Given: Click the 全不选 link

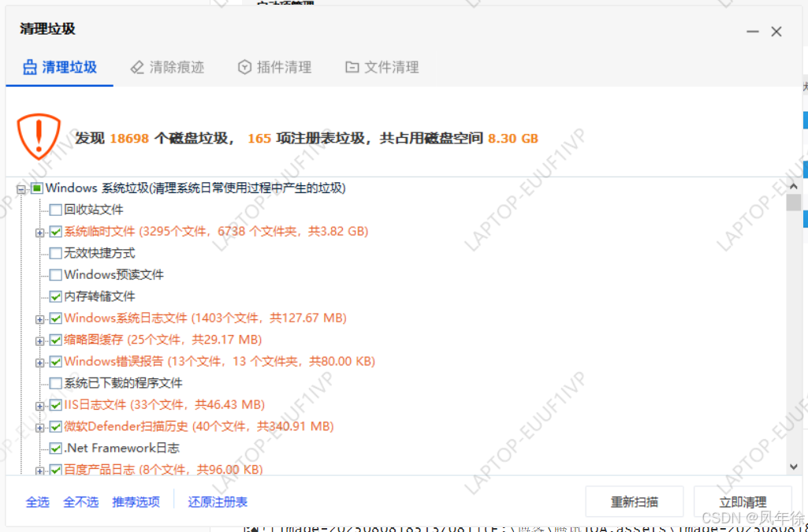Looking at the screenshot, I should pyautogui.click(x=81, y=502).
